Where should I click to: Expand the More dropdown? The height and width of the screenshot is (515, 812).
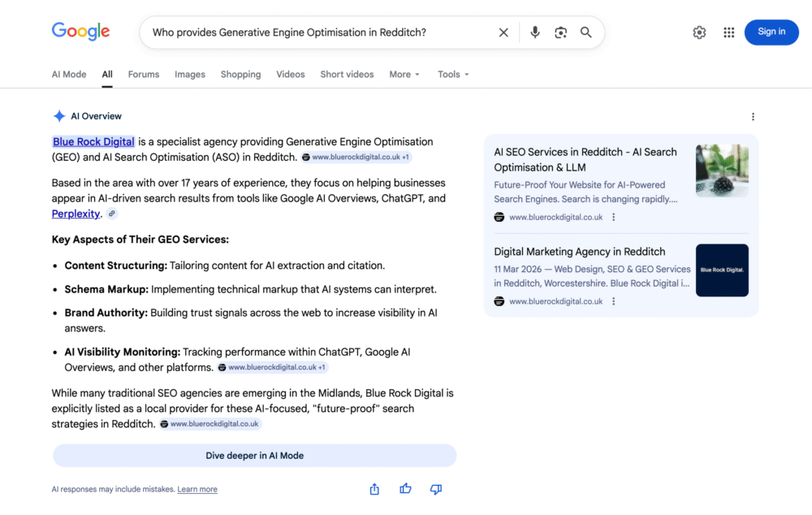pos(404,75)
